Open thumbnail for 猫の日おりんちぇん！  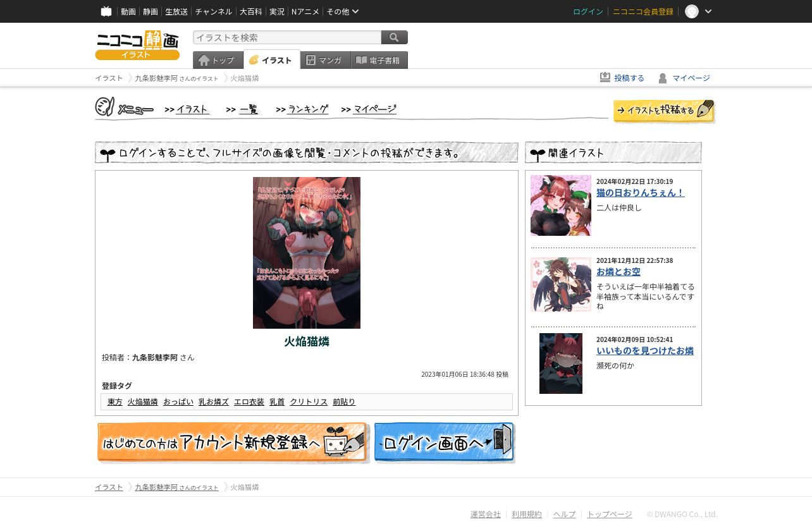pyautogui.click(x=561, y=205)
